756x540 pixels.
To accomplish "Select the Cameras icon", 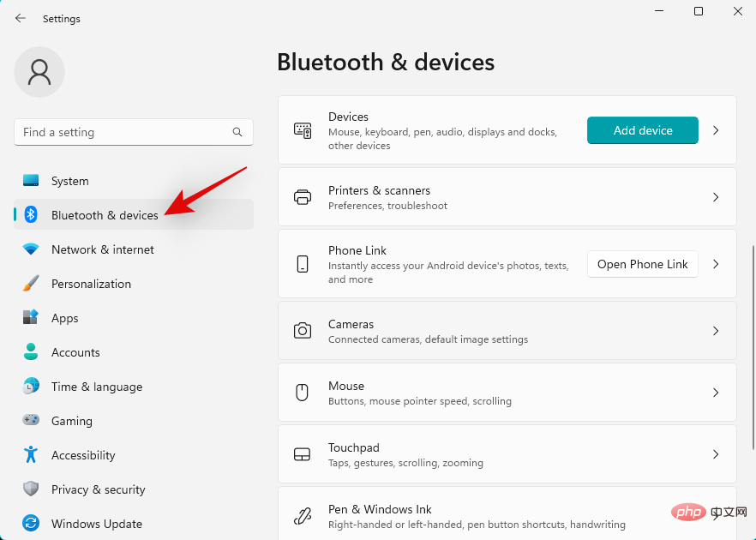I will [x=303, y=330].
